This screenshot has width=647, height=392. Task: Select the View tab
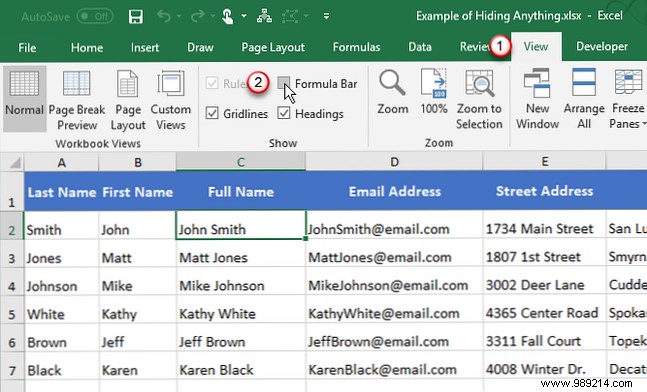[x=536, y=47]
